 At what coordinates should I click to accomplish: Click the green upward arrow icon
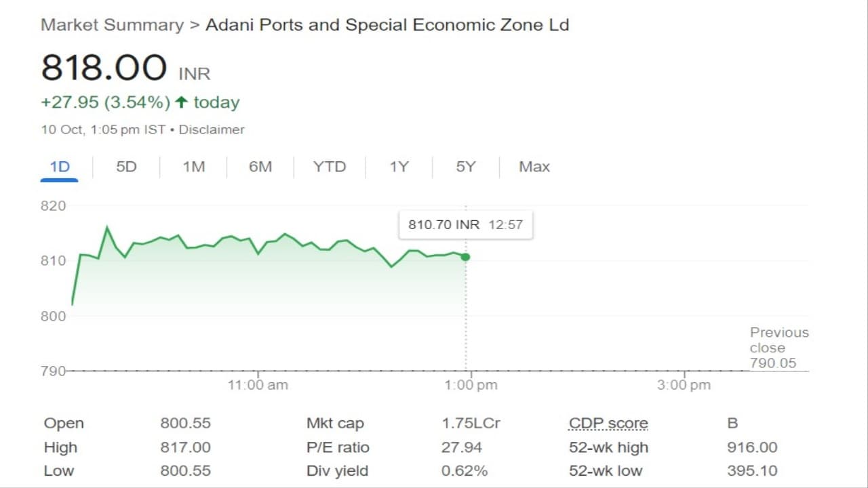181,102
